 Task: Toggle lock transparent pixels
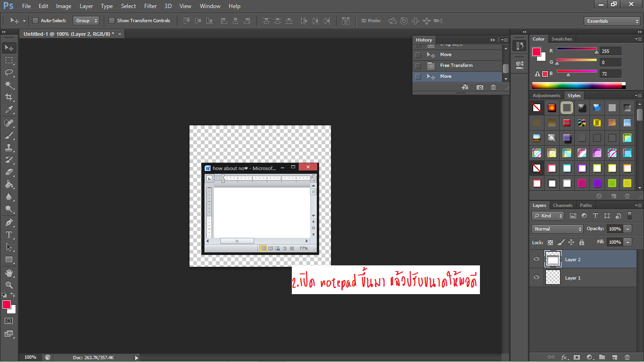550,242
